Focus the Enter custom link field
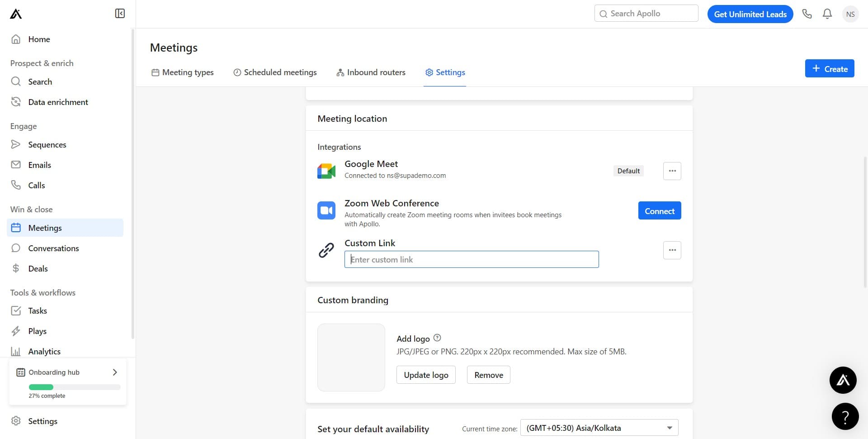Screen dimensions: 868x439 (x=471, y=260)
